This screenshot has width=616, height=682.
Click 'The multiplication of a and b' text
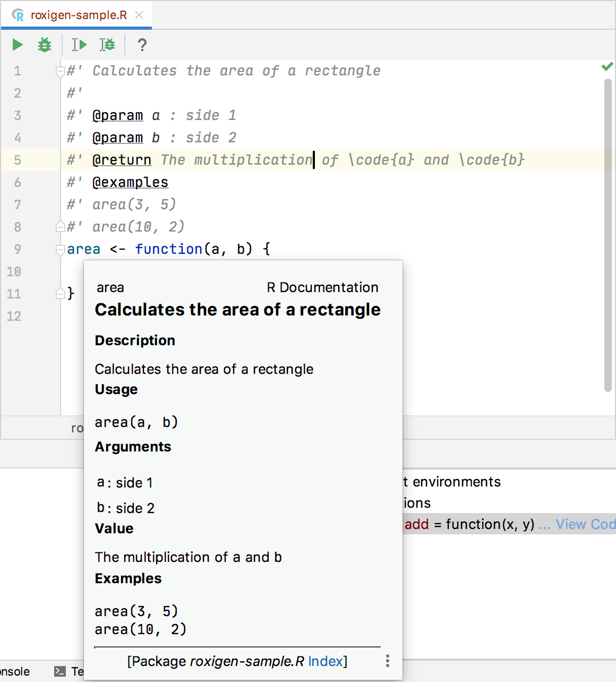tap(189, 557)
